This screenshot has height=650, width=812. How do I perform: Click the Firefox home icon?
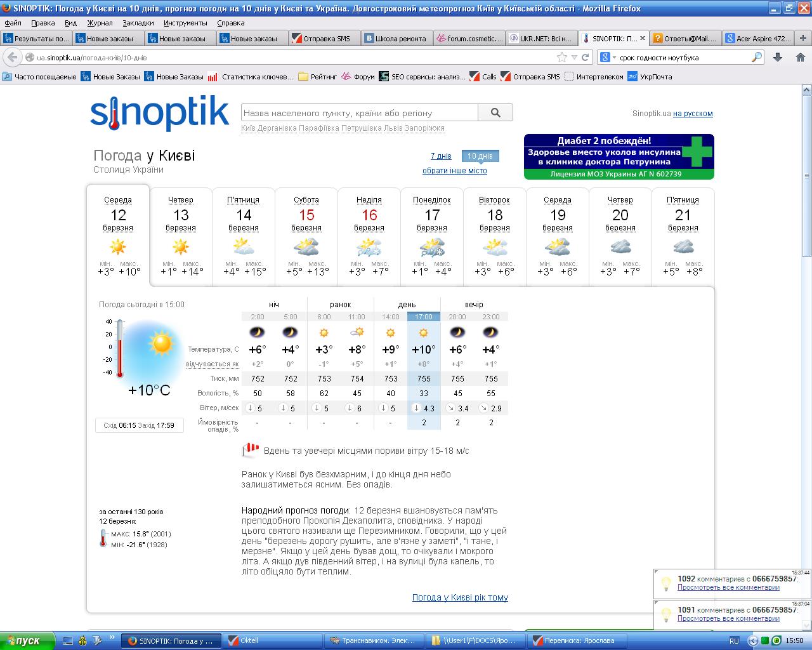pyautogui.click(x=800, y=57)
